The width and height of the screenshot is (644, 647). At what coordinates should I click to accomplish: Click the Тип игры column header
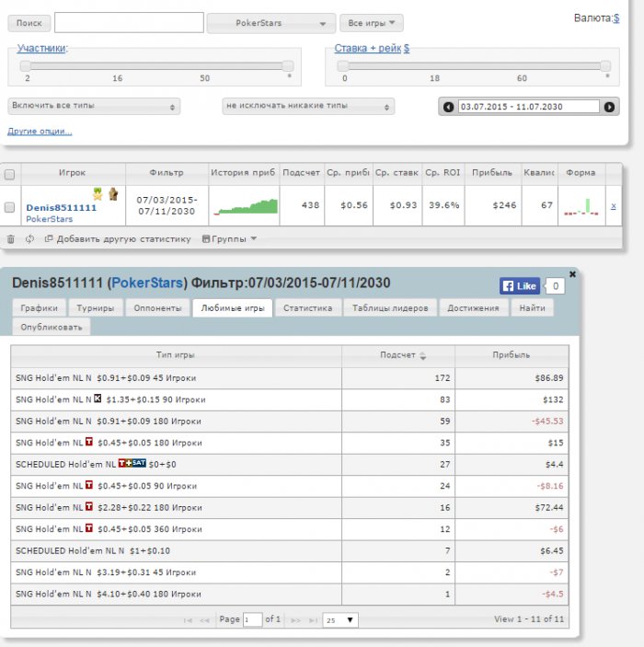176,355
